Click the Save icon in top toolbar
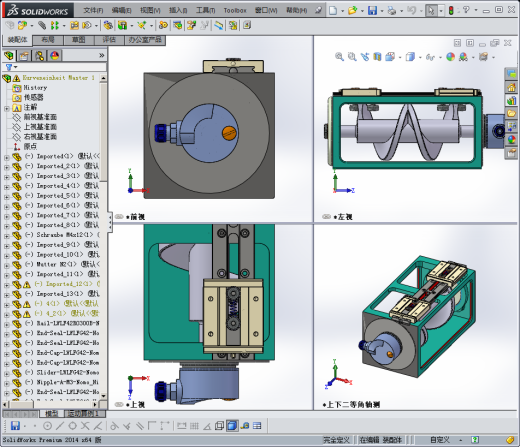This screenshot has height=447, width=520. click(x=372, y=10)
